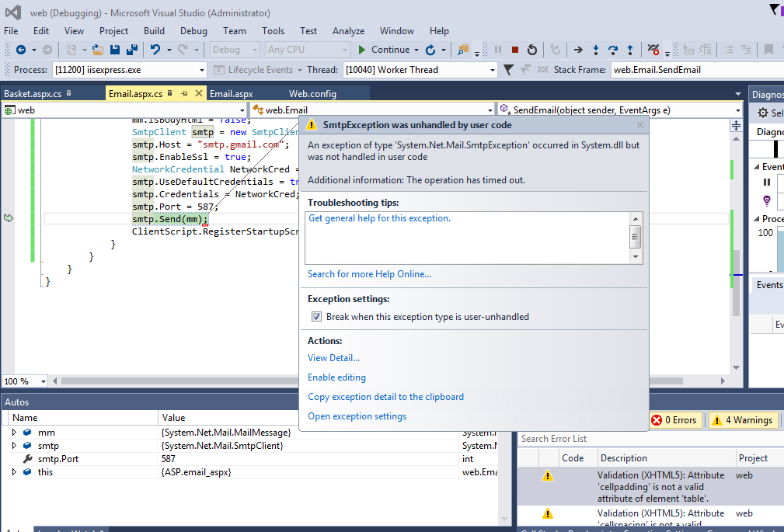Click the pause icon in Events

tap(766, 183)
